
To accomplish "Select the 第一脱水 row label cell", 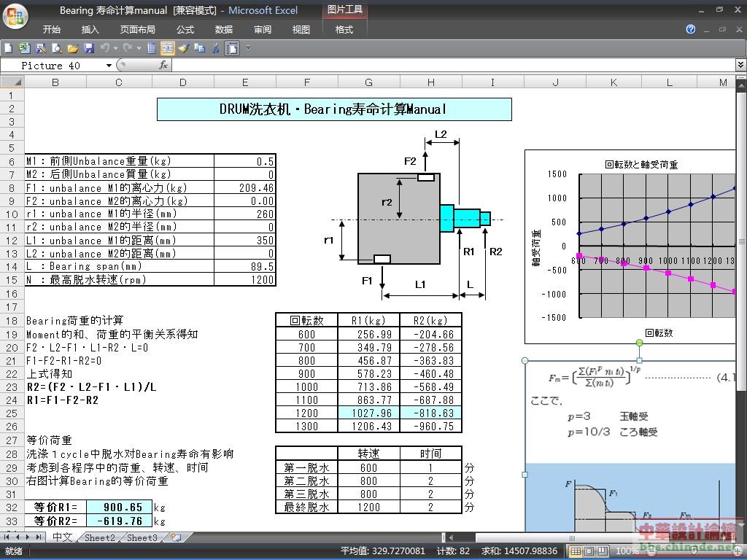I will click(x=307, y=467).
